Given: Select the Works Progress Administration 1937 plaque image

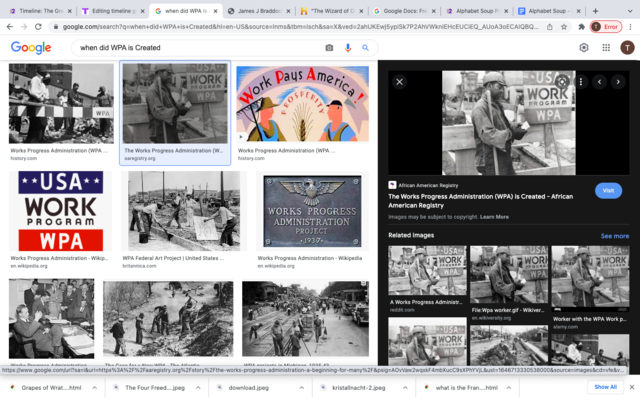Looking at the screenshot, I should click(x=312, y=211).
